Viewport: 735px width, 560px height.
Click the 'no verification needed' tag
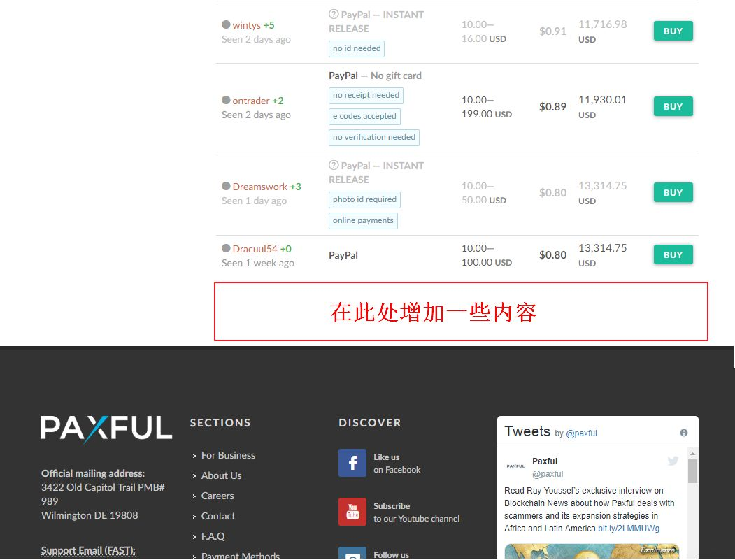pos(374,137)
